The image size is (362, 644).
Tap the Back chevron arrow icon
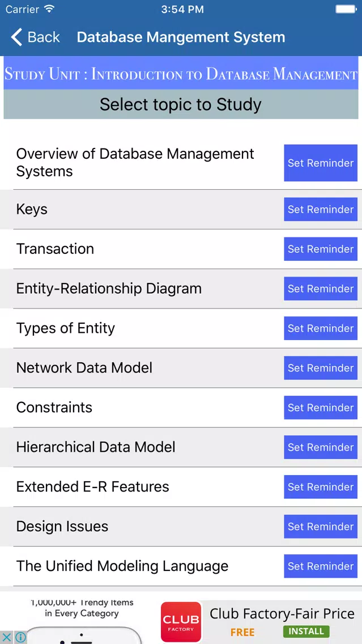[16, 37]
